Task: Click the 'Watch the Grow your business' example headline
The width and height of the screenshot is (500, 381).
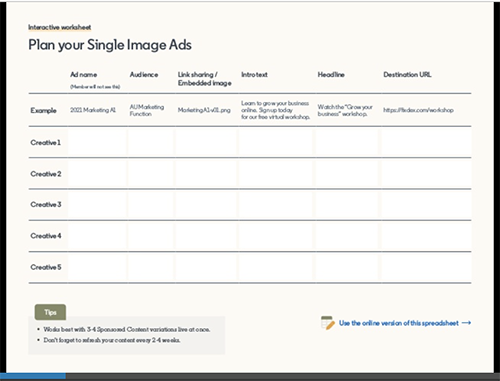Action: click(345, 110)
